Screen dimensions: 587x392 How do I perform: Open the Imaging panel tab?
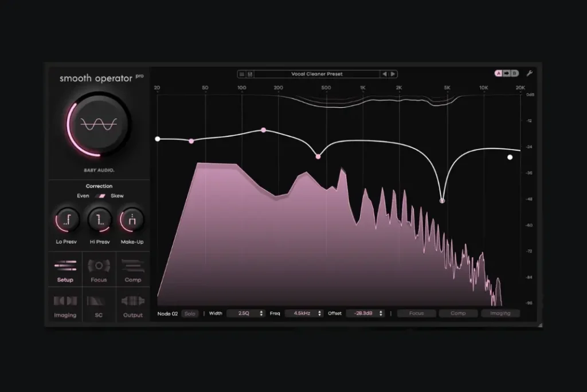[x=65, y=305]
